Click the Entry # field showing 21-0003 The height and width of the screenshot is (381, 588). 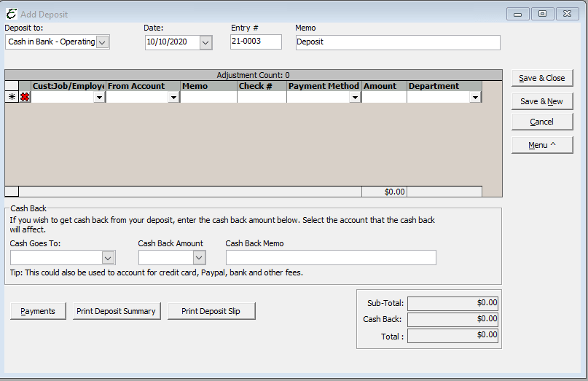pos(256,42)
